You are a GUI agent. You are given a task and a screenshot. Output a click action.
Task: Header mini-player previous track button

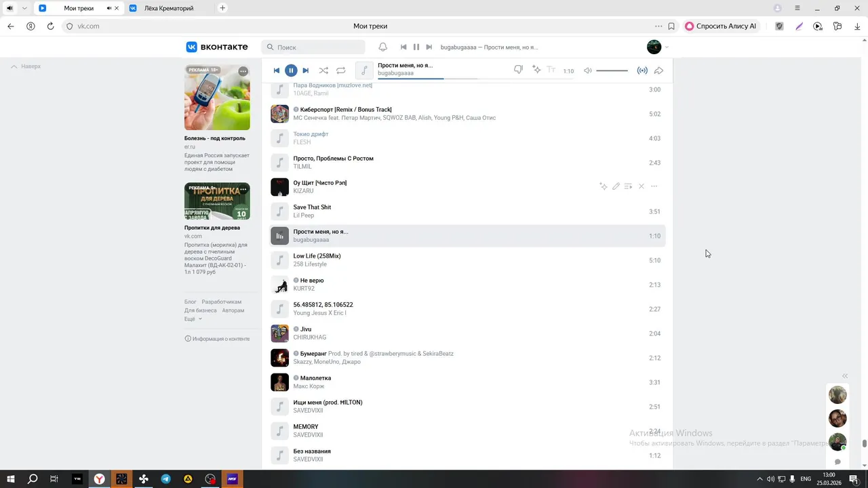pyautogui.click(x=403, y=47)
